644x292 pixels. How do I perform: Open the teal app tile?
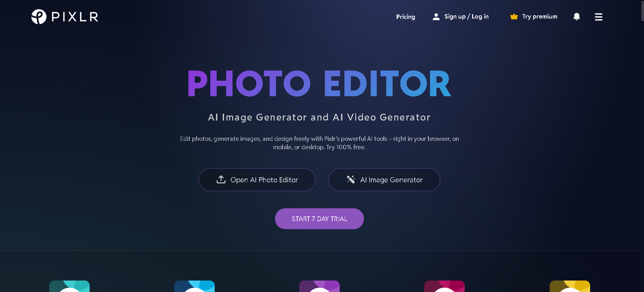[x=69, y=286]
